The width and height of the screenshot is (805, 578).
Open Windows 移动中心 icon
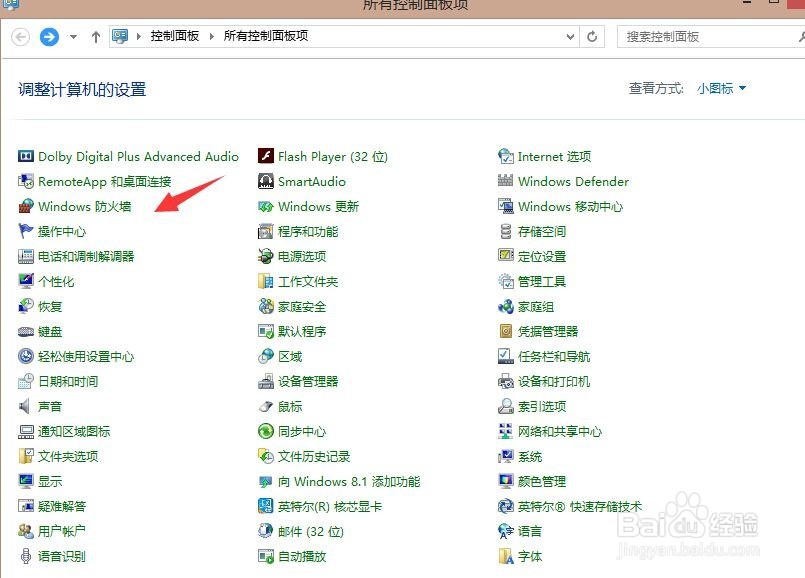(506, 206)
